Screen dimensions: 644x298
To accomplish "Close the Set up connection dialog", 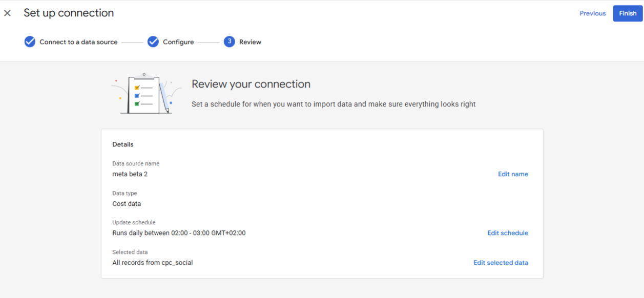I will point(7,13).
